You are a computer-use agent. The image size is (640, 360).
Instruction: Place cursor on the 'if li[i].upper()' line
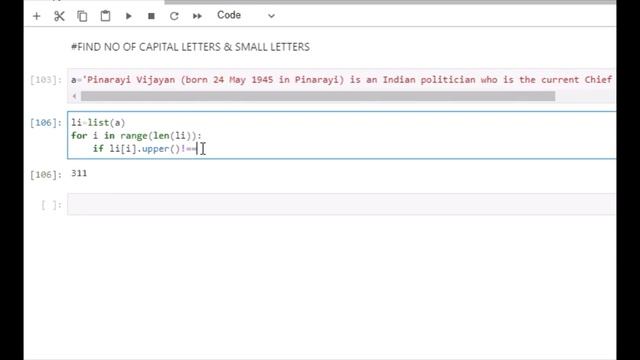[144, 149]
